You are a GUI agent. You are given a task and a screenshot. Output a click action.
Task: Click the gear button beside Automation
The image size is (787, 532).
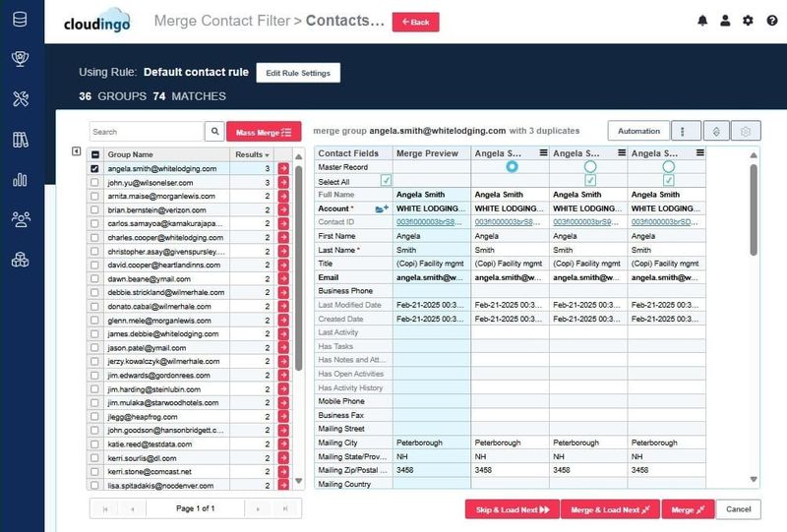(x=746, y=131)
